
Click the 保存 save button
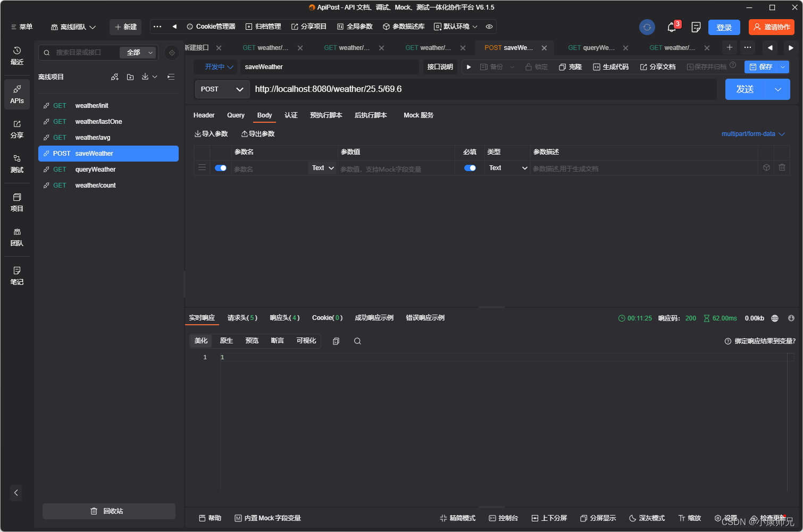pos(761,67)
